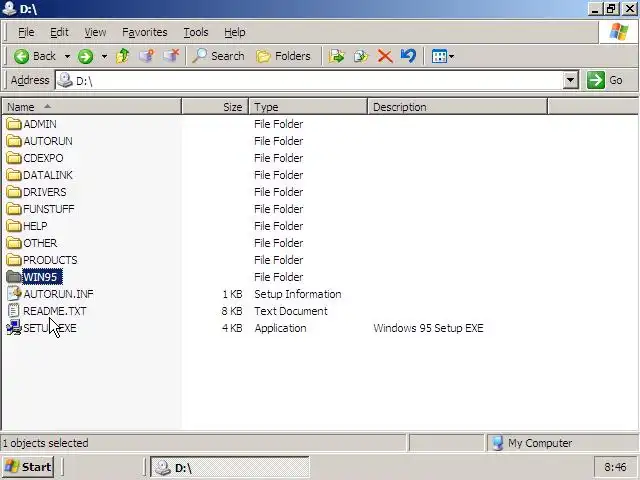Click the highlighted WIN95 folder icon
Screen dimensions: 640x480
(x=14, y=277)
